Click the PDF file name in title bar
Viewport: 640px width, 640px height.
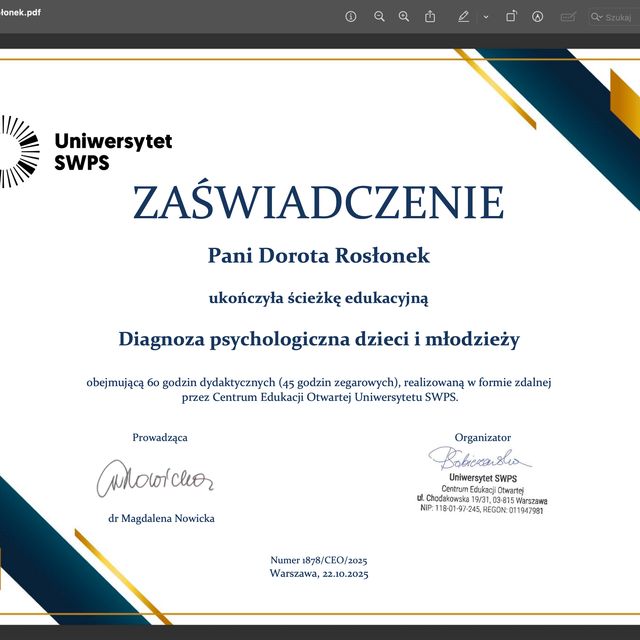pos(20,12)
